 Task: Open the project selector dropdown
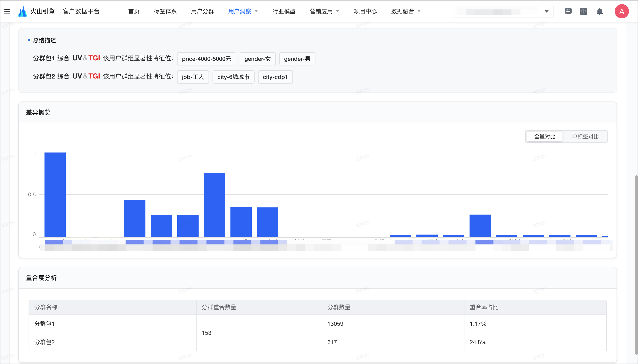coord(503,11)
